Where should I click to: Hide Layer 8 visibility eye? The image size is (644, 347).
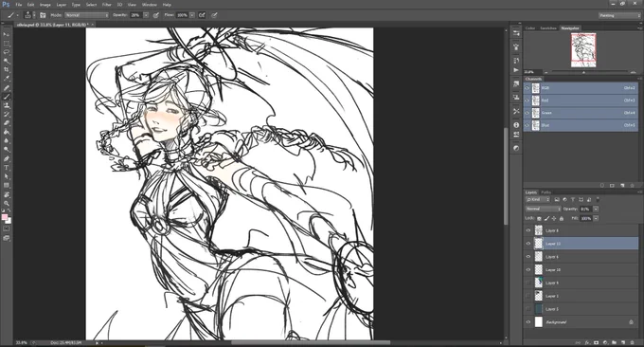tap(528, 230)
